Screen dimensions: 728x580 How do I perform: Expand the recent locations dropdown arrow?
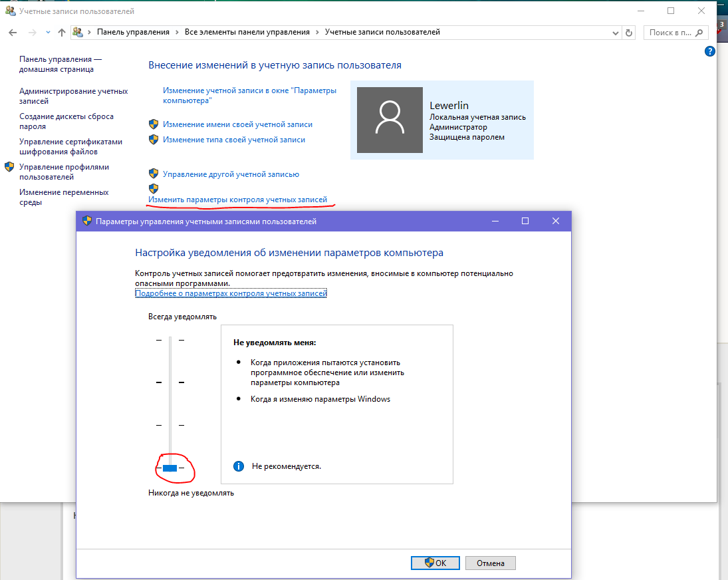(48, 33)
